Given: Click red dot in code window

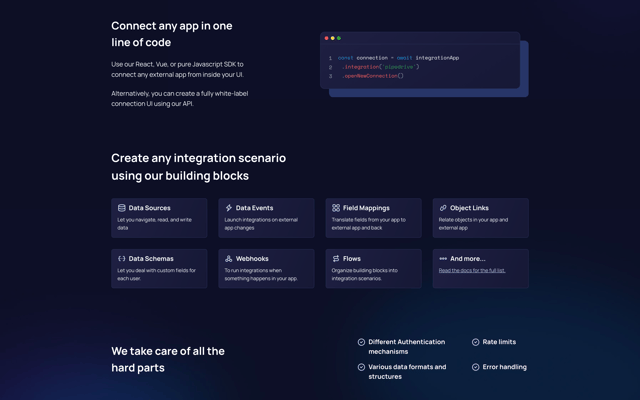Looking at the screenshot, I should (326, 38).
